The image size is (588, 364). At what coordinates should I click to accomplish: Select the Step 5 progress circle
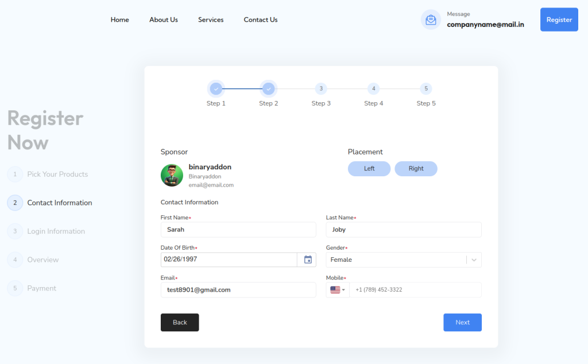[x=425, y=88]
